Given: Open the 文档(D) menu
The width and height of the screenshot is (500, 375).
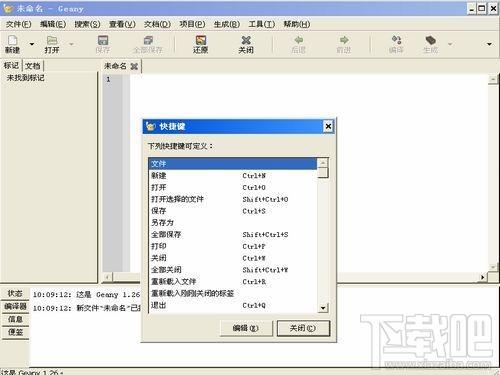Looking at the screenshot, I should point(157,24).
